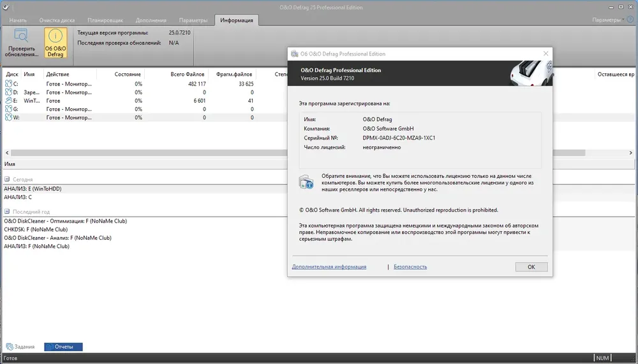Select drive G: icon in list
Viewport: 638px width, 364px height.
(x=8, y=109)
